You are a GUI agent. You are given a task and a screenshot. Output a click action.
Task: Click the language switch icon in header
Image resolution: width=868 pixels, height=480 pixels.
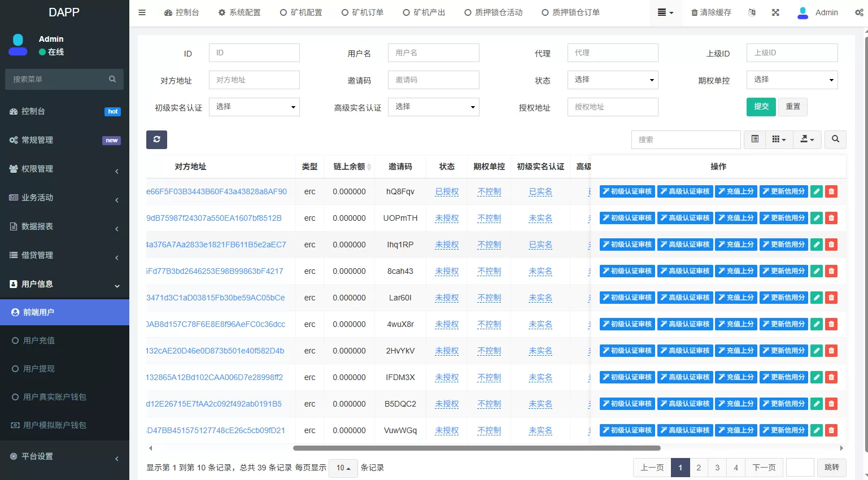pos(752,12)
